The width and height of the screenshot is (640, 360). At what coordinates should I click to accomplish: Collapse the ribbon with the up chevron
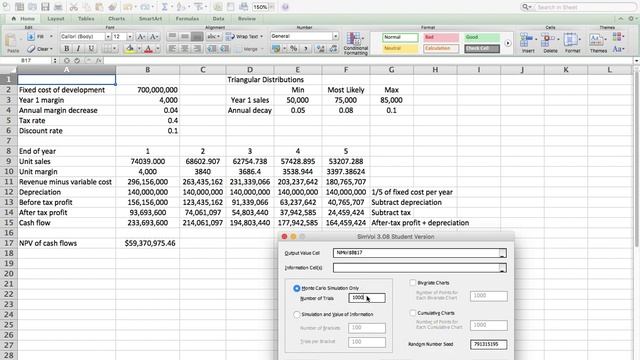(x=621, y=19)
